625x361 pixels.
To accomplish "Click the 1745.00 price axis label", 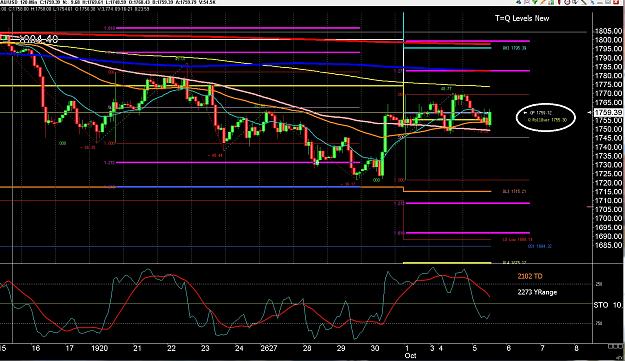I will click(608, 138).
